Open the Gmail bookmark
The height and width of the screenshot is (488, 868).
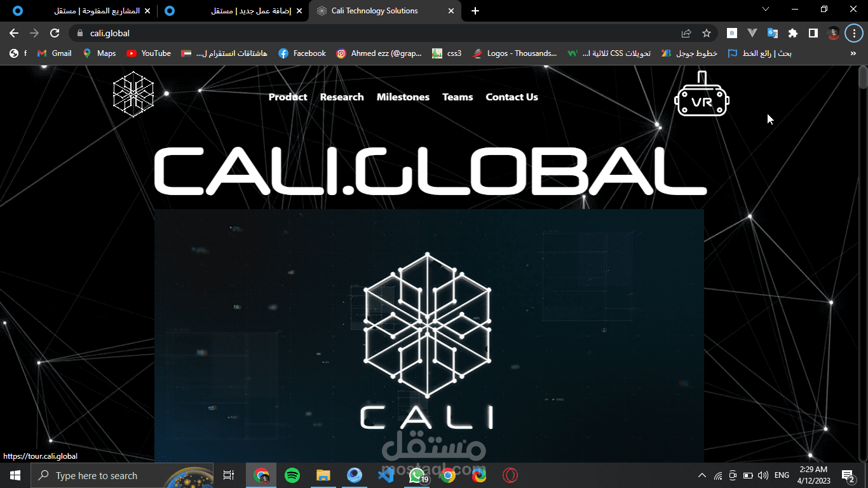[x=55, y=53]
